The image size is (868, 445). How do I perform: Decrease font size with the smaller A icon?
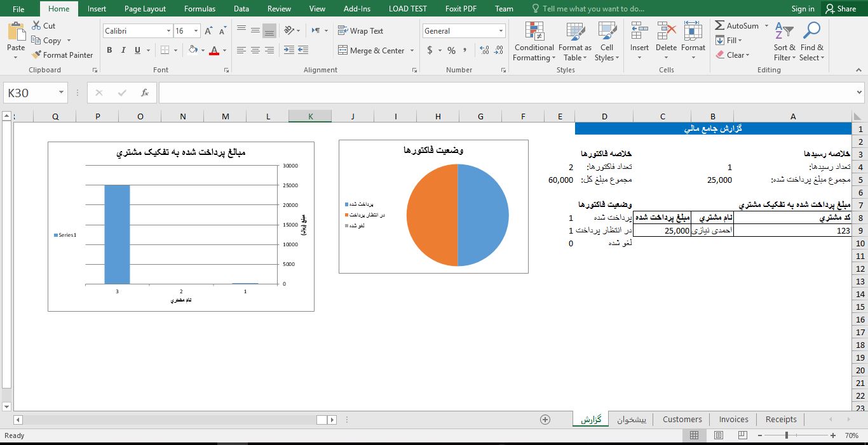pyautogui.click(x=222, y=30)
